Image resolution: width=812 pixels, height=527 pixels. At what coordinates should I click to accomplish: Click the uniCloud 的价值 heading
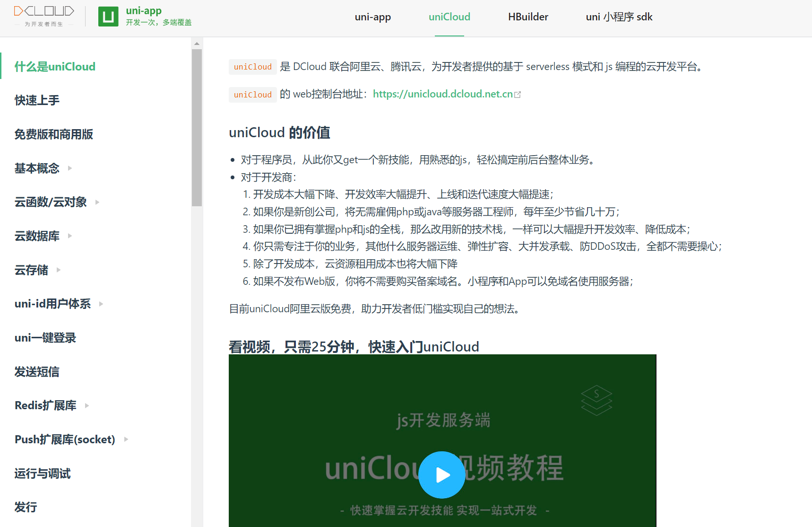click(279, 132)
